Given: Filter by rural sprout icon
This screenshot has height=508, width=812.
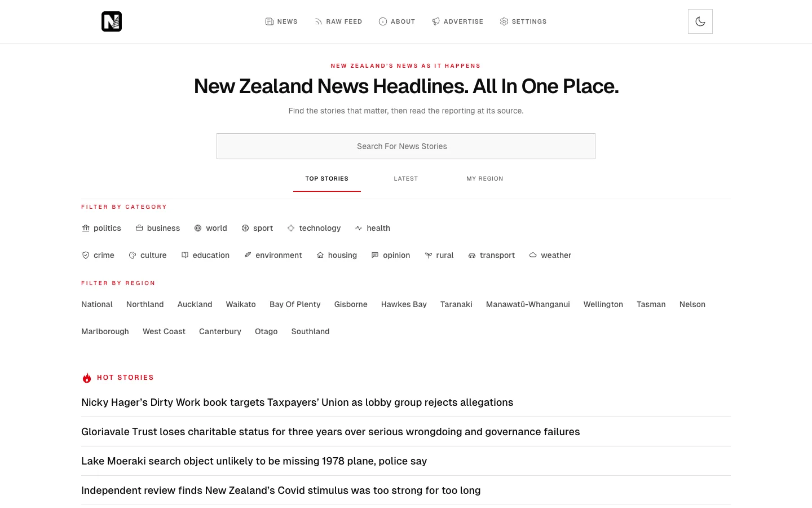Looking at the screenshot, I should coord(429,255).
